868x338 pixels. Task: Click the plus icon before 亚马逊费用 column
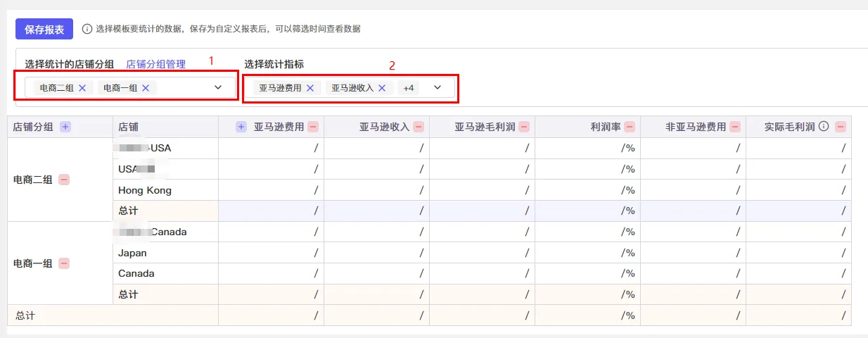(x=241, y=127)
